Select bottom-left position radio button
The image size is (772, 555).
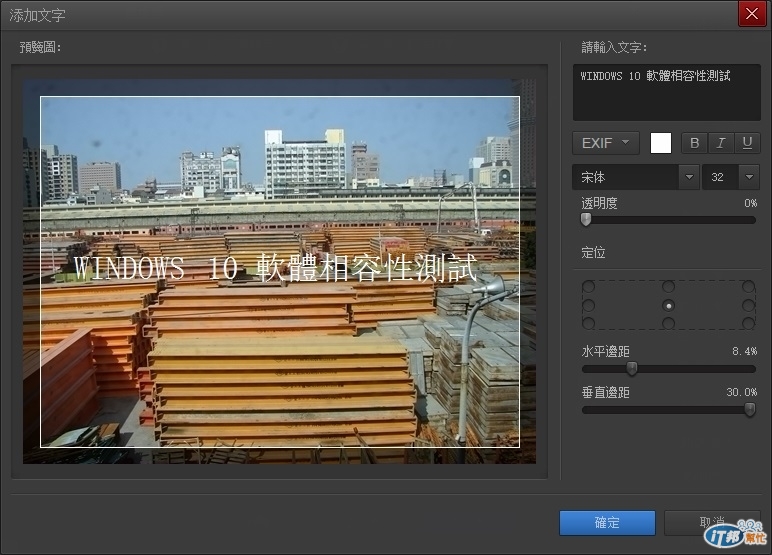[588, 323]
